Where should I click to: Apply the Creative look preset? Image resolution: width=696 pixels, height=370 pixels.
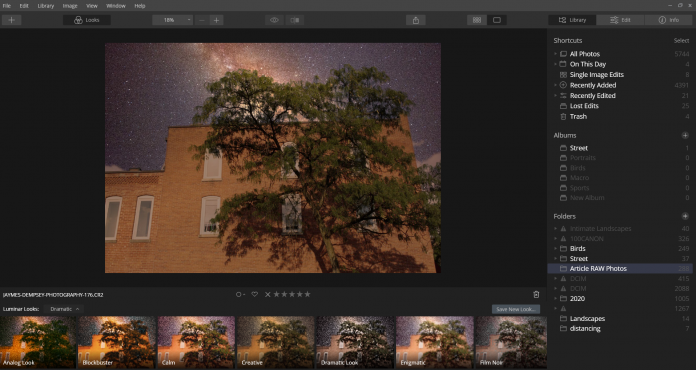click(x=276, y=342)
